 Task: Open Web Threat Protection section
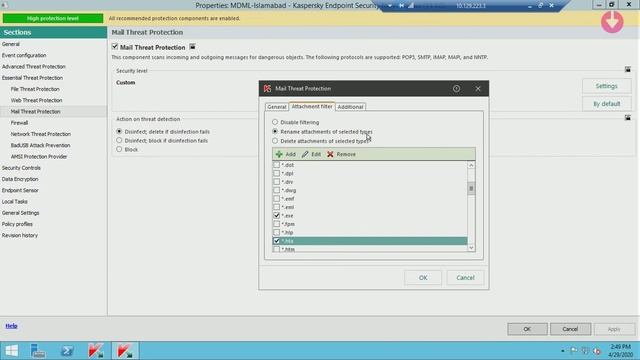click(x=36, y=100)
